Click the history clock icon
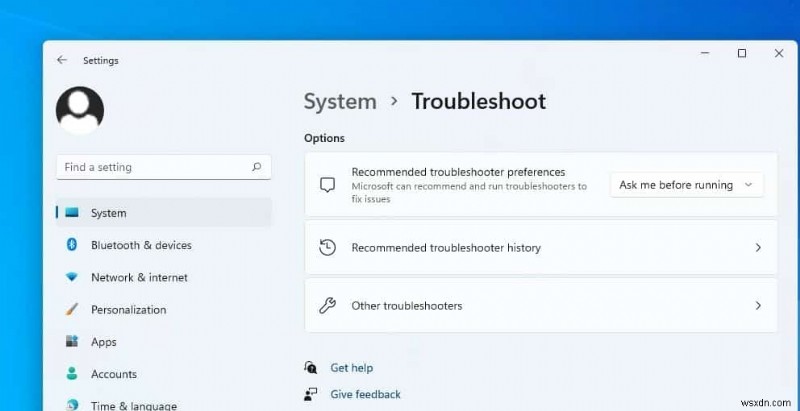 [x=327, y=247]
